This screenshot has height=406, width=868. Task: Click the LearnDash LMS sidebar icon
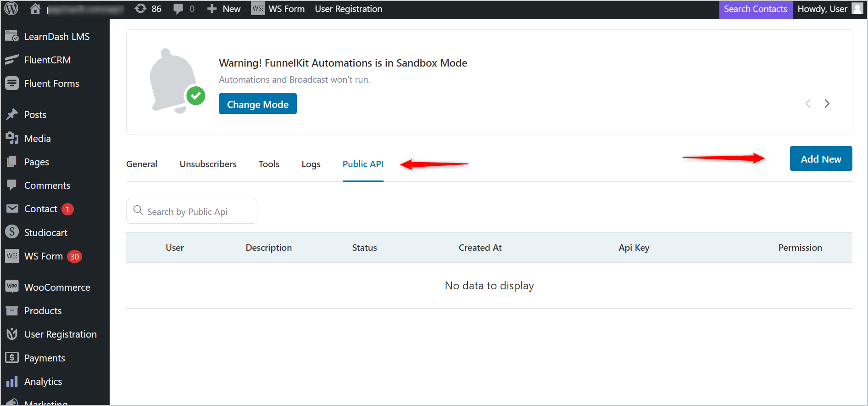[12, 36]
